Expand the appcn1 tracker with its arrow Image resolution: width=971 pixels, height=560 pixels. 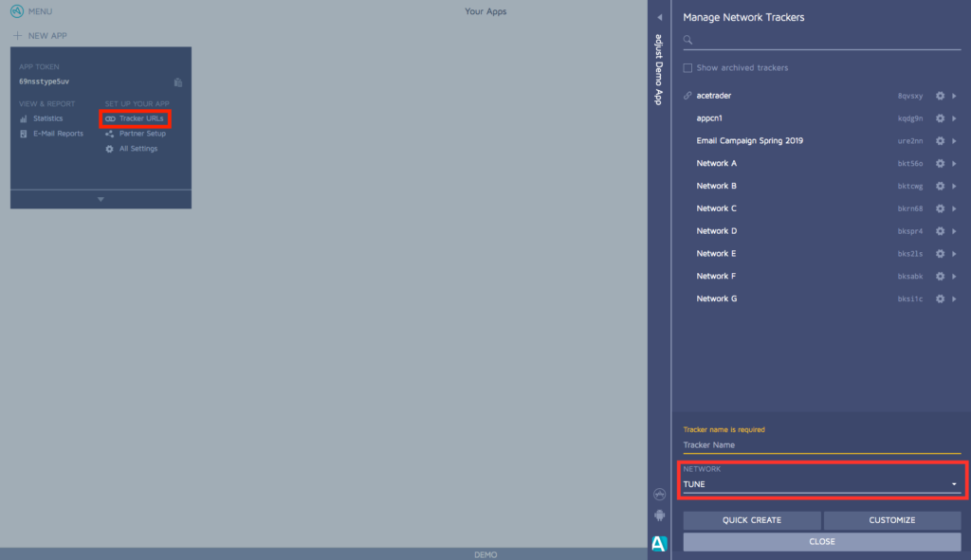[956, 117]
